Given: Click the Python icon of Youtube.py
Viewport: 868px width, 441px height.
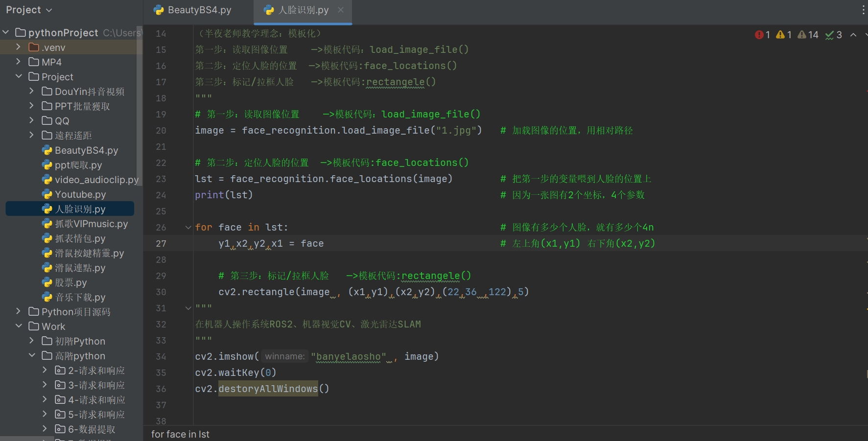Looking at the screenshot, I should [47, 194].
